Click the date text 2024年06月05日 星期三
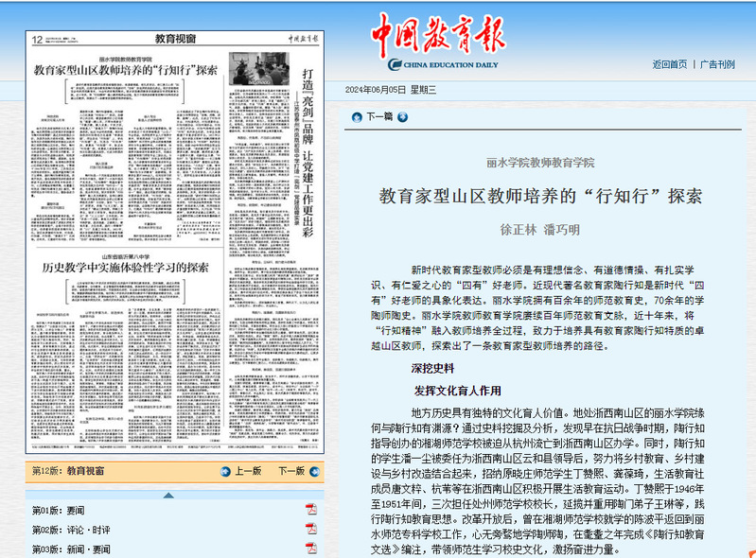This screenshot has width=756, height=558. coord(391,90)
